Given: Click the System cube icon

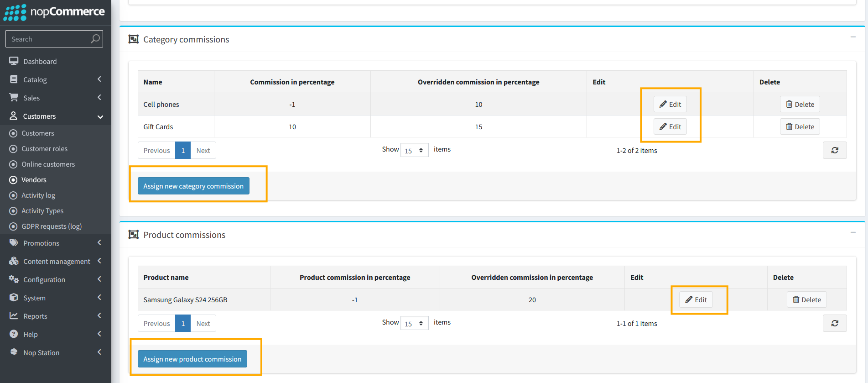Looking at the screenshot, I should (x=14, y=298).
